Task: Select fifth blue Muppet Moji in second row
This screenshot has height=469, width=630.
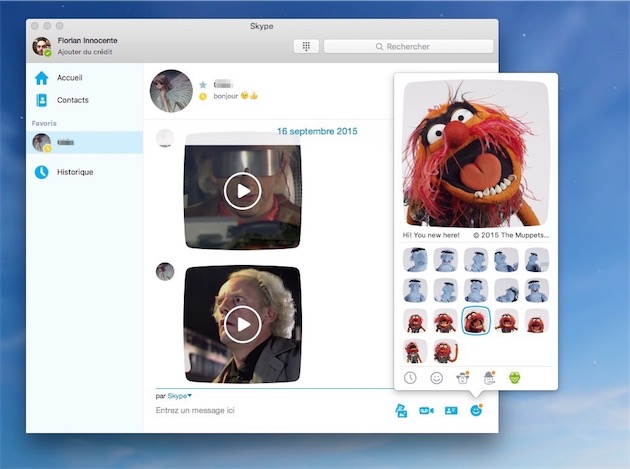Action: [x=537, y=290]
